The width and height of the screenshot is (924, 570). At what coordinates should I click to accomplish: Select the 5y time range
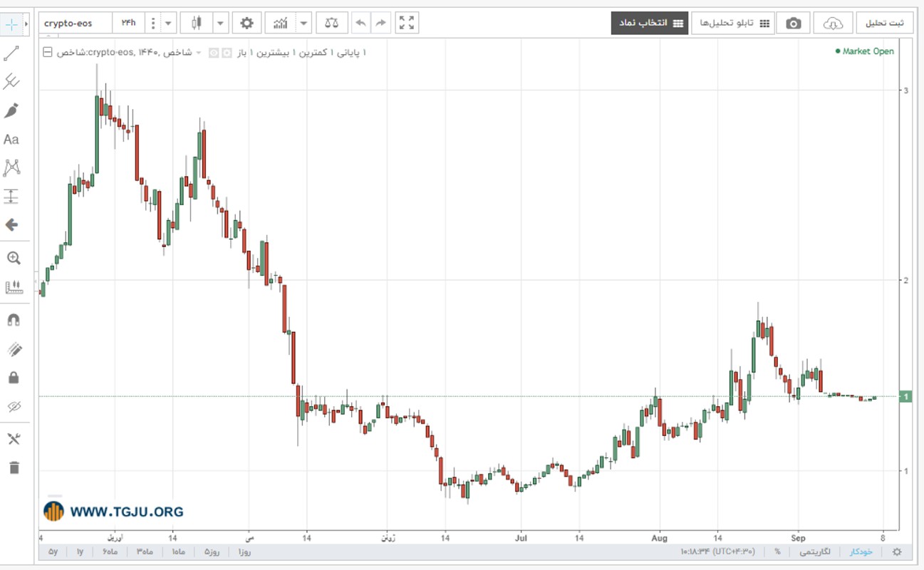pyautogui.click(x=53, y=551)
